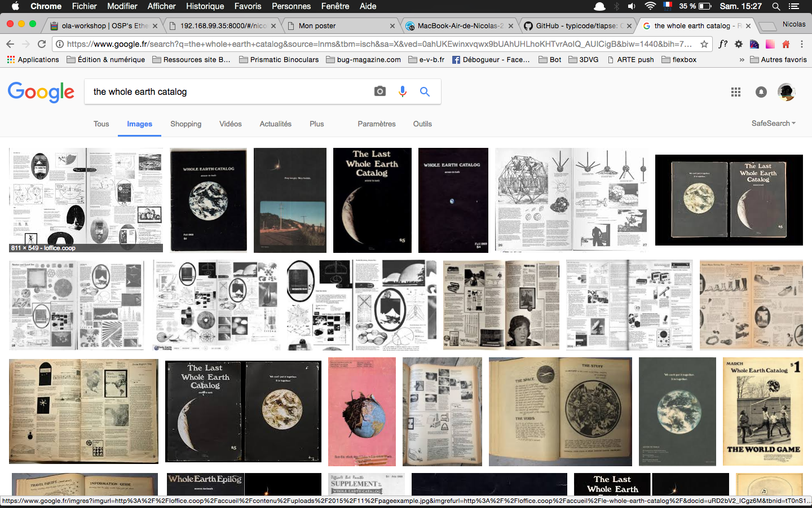The height and width of the screenshot is (508, 812).
Task: Open the Bot bookmark folder
Action: [550, 59]
